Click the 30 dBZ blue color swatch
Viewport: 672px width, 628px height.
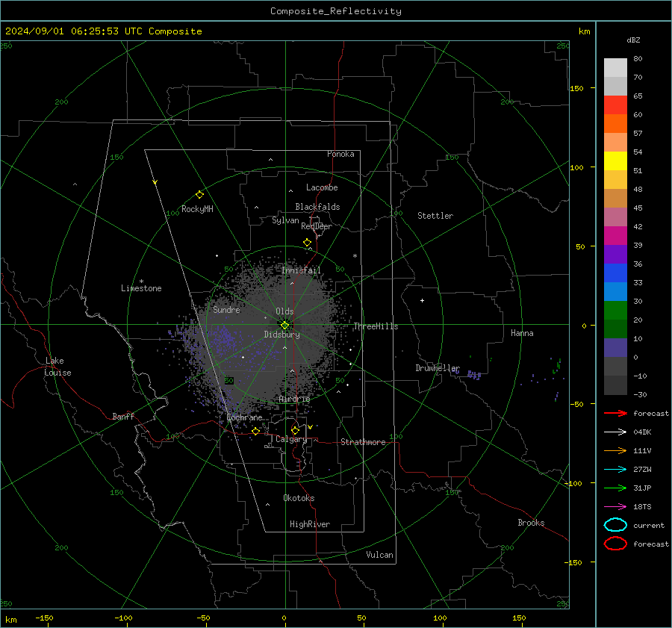(615, 292)
